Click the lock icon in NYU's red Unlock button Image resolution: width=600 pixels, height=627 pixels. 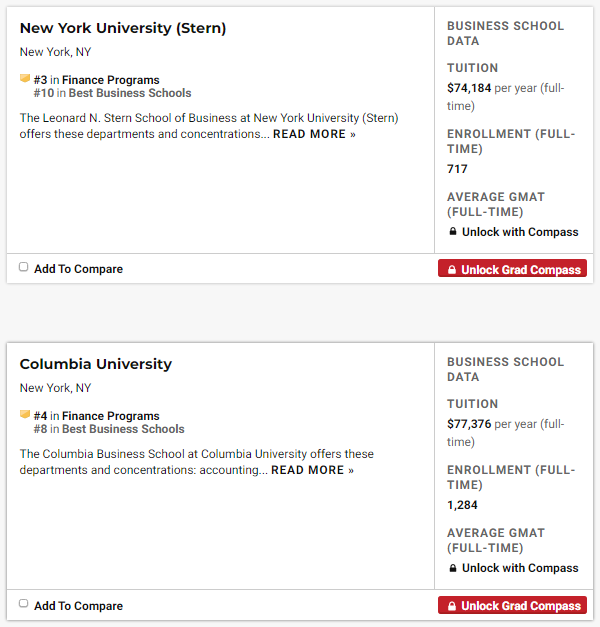(x=451, y=270)
